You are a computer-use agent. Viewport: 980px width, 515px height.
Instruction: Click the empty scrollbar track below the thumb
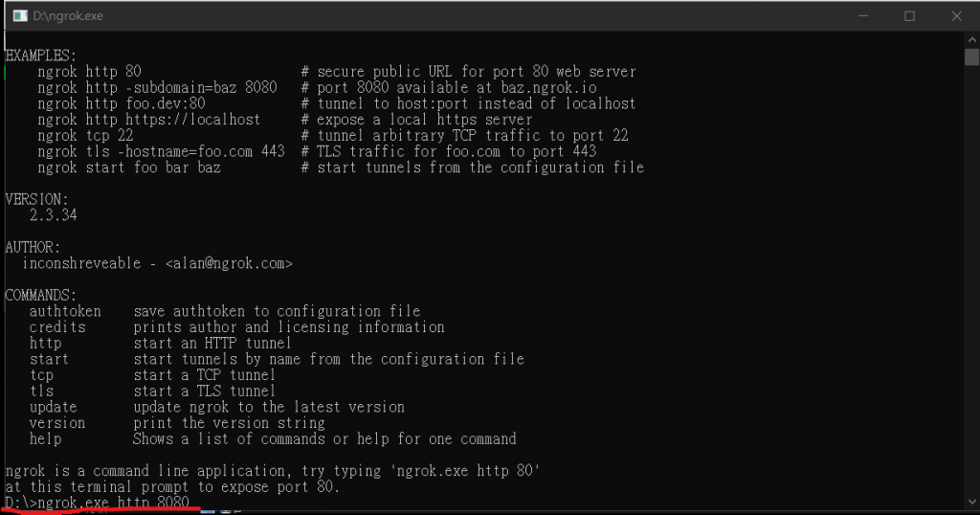click(971, 281)
